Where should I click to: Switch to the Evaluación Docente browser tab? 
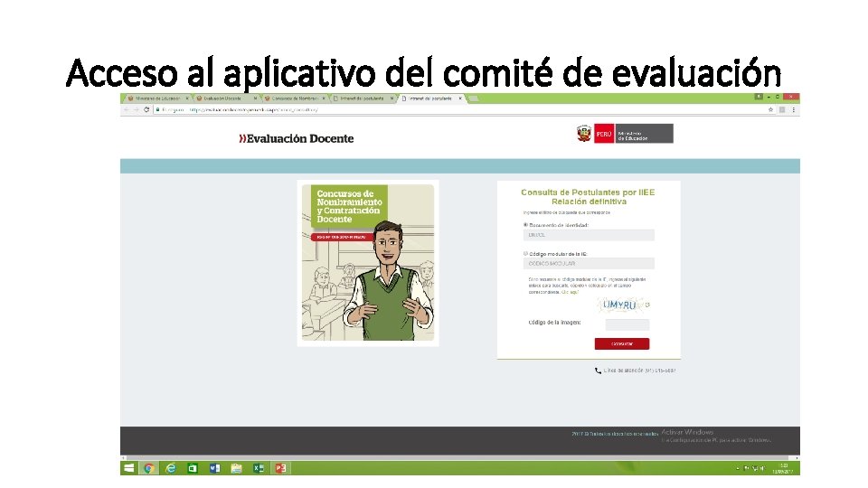point(225,99)
